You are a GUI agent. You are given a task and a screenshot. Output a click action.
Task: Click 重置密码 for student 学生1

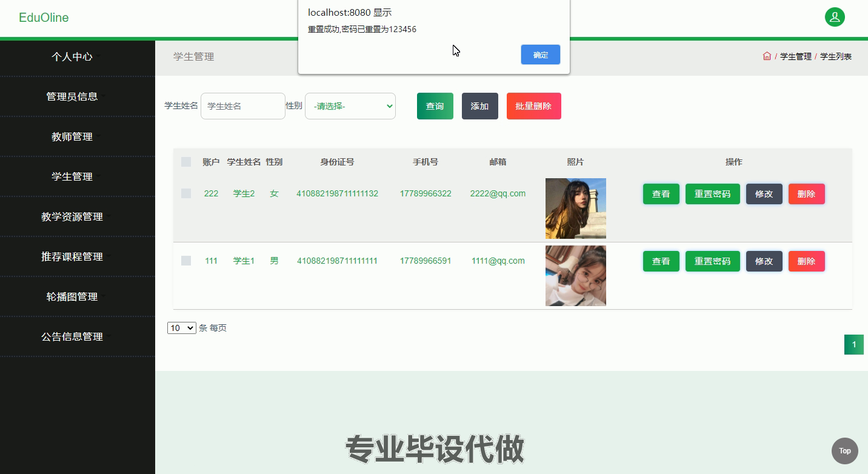[x=712, y=261]
